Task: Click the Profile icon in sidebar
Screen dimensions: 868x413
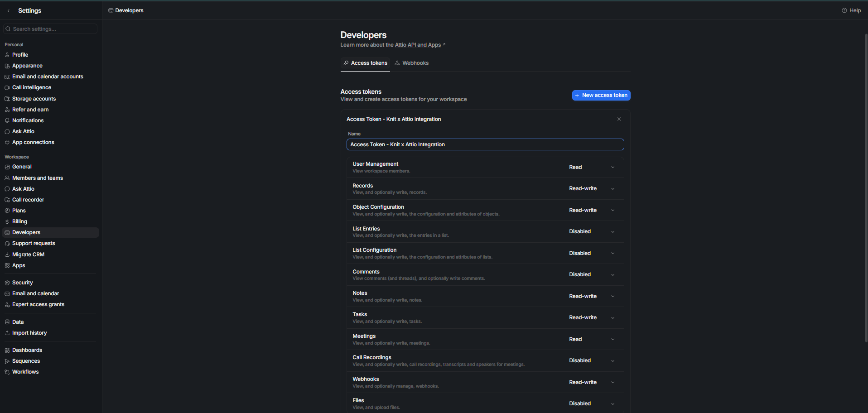Action: pos(7,55)
